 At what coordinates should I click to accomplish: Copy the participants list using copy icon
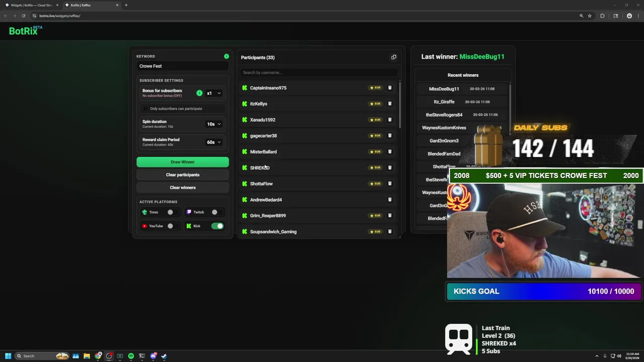[x=393, y=57]
